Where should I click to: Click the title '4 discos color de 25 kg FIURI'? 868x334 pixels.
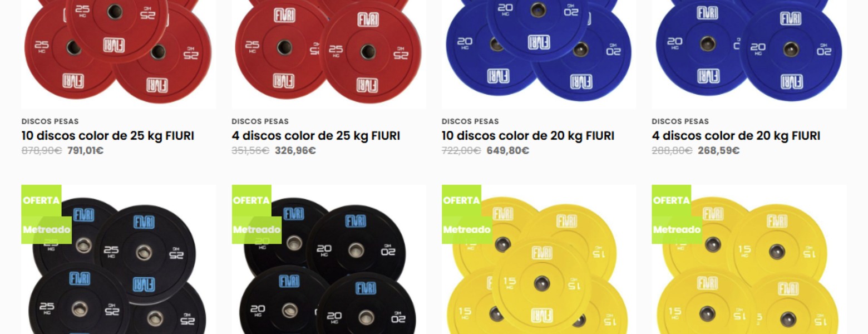coord(316,136)
